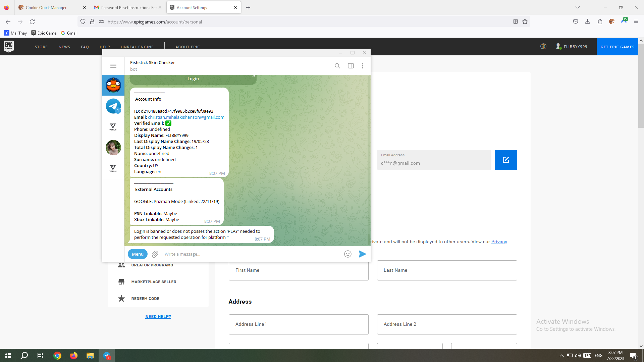Open FAQ in Epic navigation

pyautogui.click(x=85, y=47)
